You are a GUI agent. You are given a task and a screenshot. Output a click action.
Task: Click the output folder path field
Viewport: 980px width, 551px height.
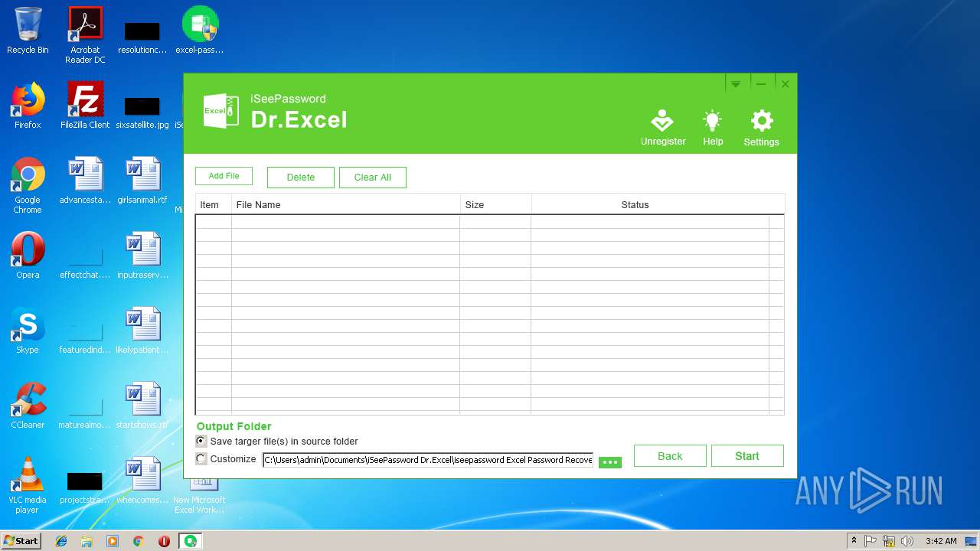point(428,460)
